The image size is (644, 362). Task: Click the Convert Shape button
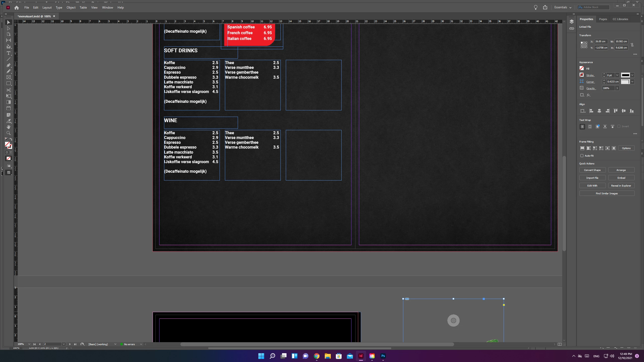(592, 170)
